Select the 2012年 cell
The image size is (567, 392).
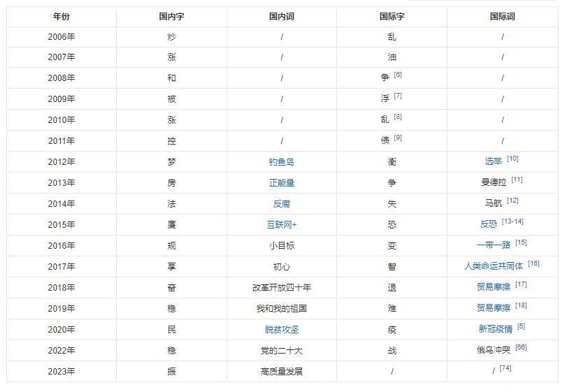(62, 162)
